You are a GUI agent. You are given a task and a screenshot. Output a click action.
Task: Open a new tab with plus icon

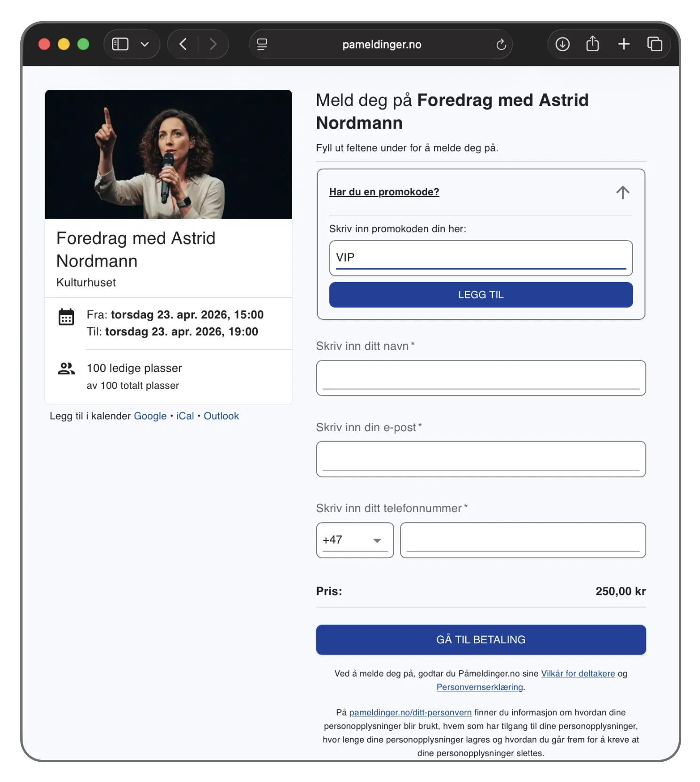point(624,44)
